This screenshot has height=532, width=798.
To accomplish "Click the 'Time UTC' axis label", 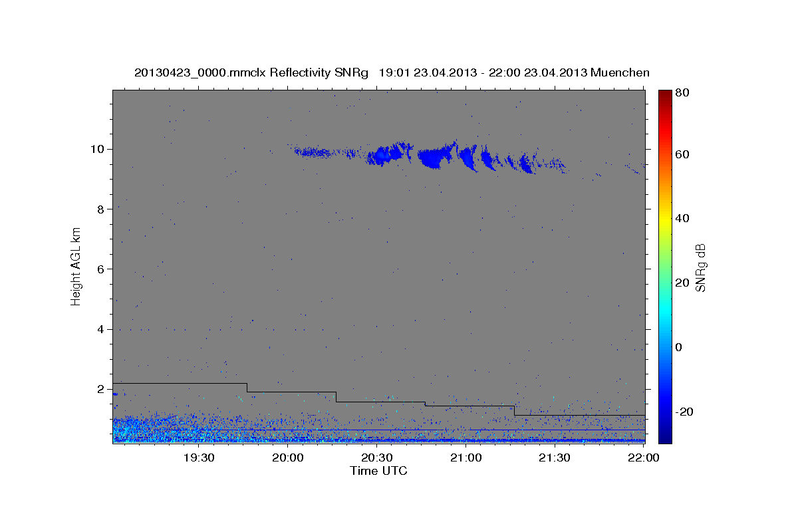I will 378,471.
